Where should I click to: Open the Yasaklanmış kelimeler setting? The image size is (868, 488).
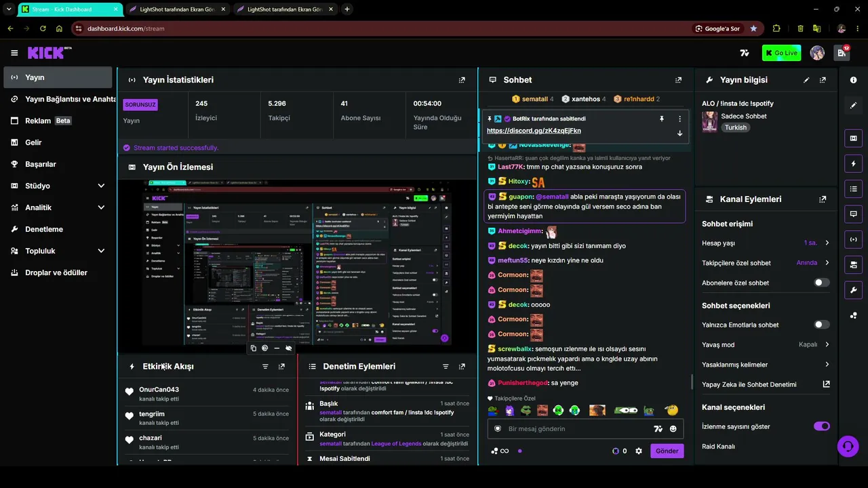click(766, 365)
